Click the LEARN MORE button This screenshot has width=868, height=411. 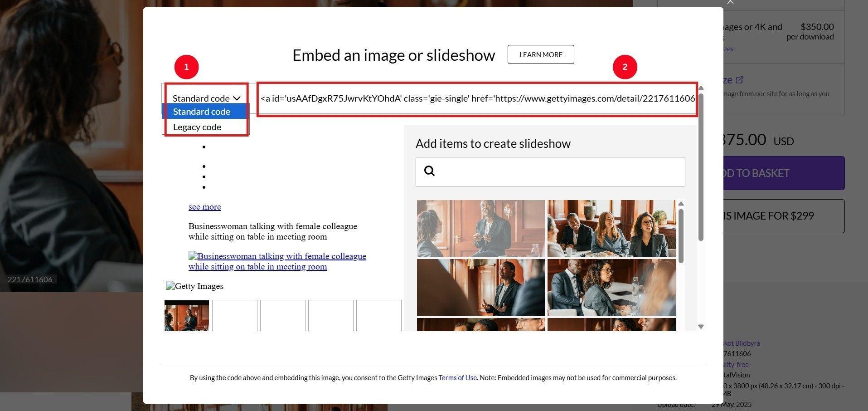[x=540, y=54]
